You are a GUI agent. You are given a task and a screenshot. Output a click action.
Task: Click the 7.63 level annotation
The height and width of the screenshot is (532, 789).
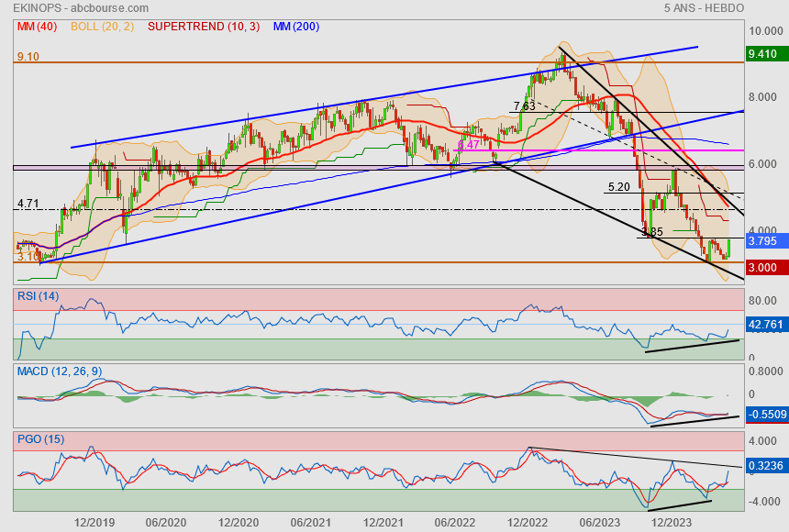525,106
